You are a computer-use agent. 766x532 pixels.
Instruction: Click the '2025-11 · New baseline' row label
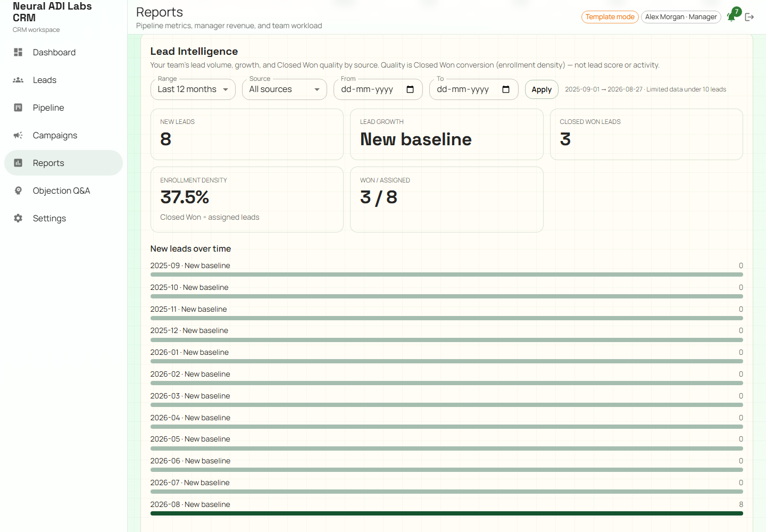click(x=188, y=309)
